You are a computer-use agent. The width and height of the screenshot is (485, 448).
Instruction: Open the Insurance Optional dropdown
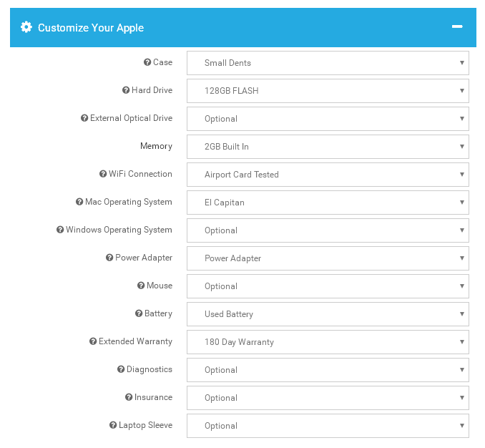[328, 398]
